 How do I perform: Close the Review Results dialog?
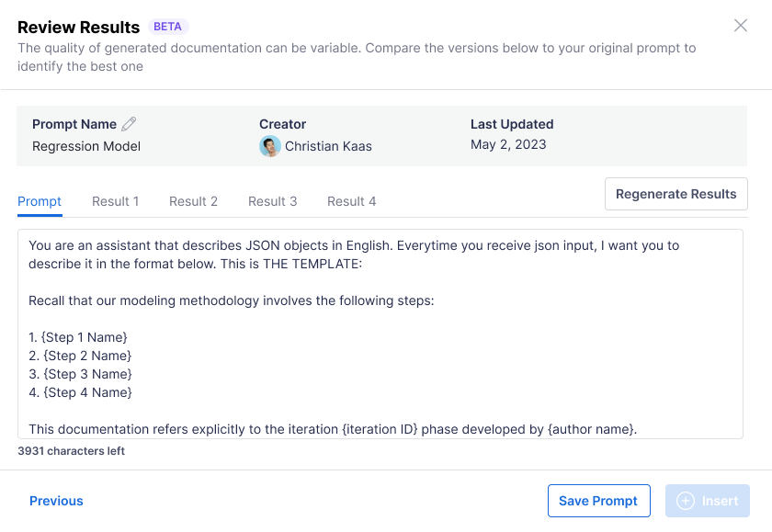coord(741,26)
